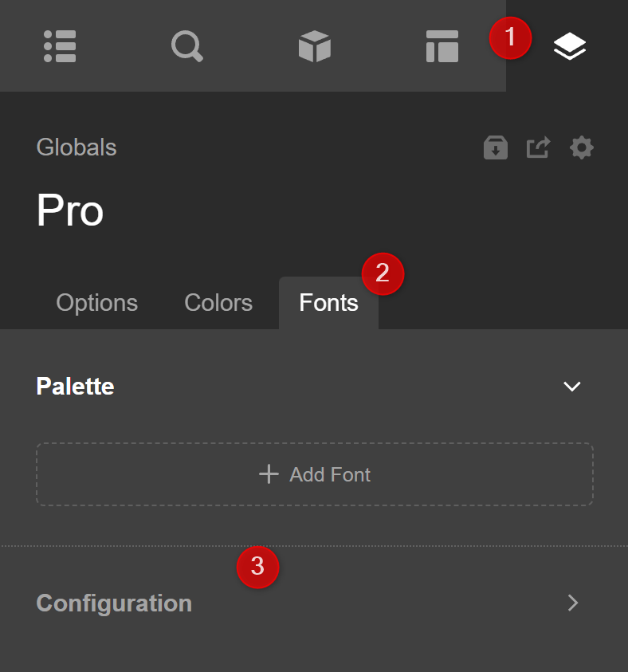Click the Add Font button
Viewport: 628px width, 672px height.
[314, 474]
